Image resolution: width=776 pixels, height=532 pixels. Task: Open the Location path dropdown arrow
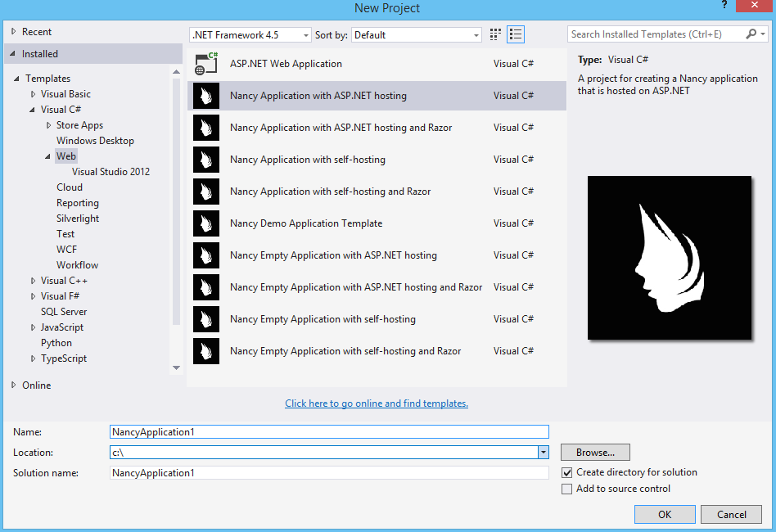544,453
